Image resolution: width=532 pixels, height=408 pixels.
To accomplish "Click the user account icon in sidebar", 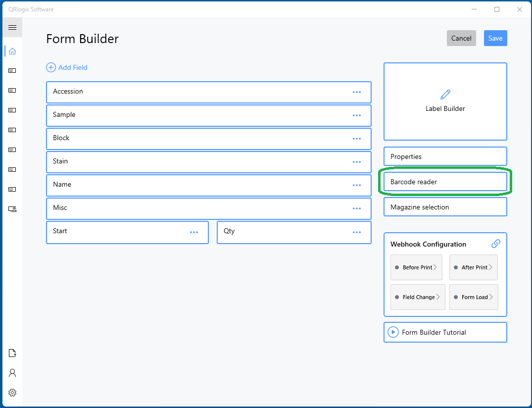I will pyautogui.click(x=12, y=373).
